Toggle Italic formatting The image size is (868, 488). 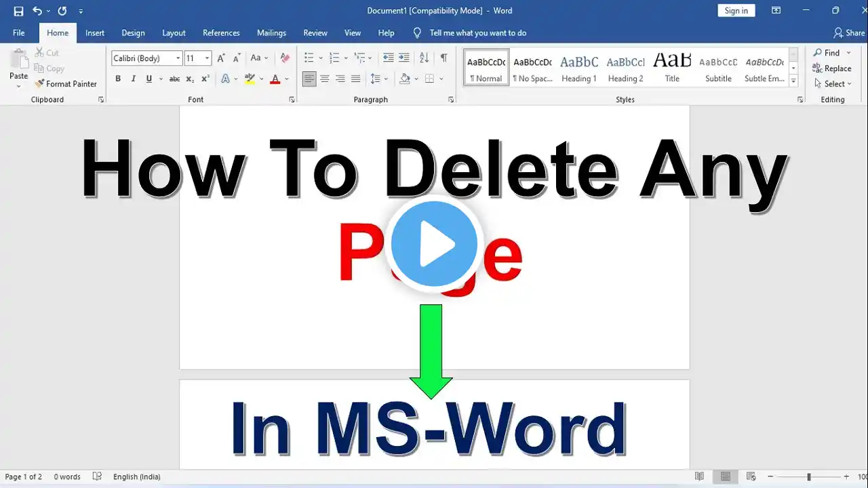click(134, 79)
